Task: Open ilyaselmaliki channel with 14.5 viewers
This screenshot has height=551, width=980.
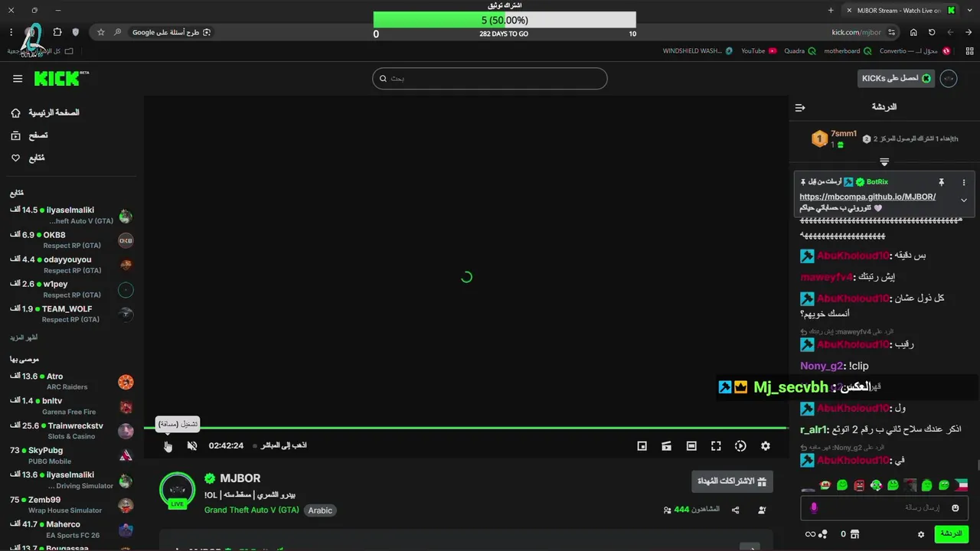Action: (71, 215)
